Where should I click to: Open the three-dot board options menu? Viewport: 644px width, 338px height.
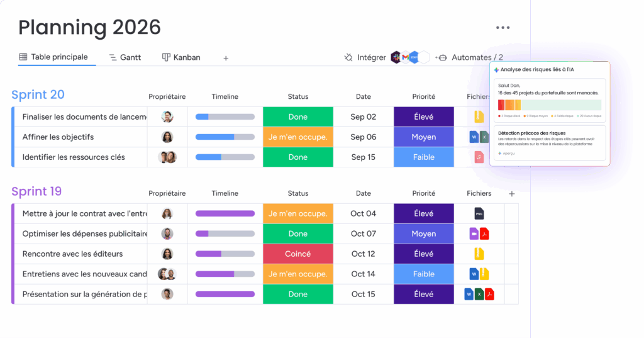click(502, 28)
